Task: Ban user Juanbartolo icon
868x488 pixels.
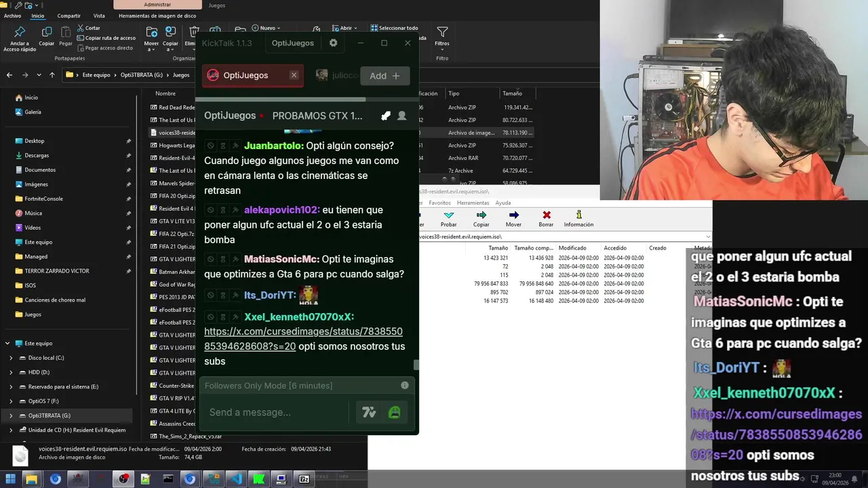Action: (210, 146)
